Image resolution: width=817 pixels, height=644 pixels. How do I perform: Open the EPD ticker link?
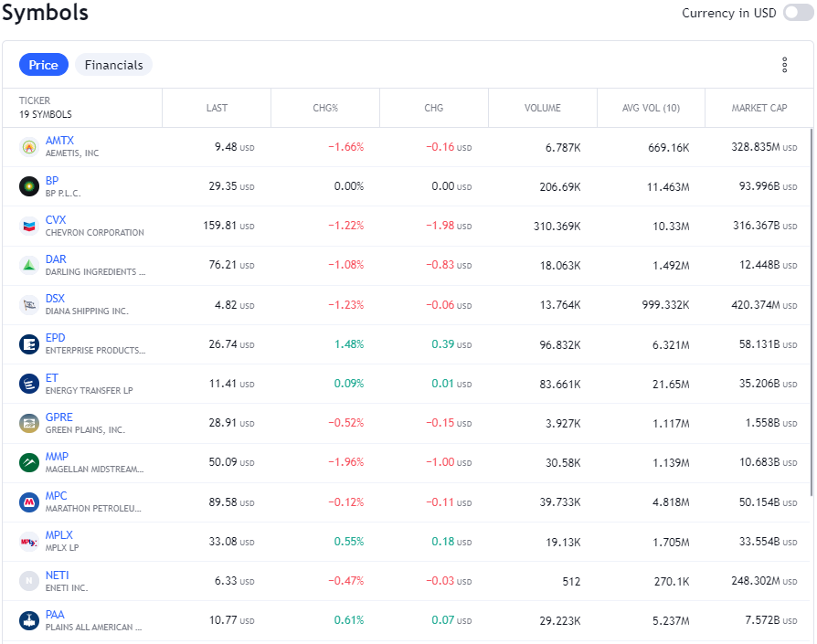click(55, 338)
